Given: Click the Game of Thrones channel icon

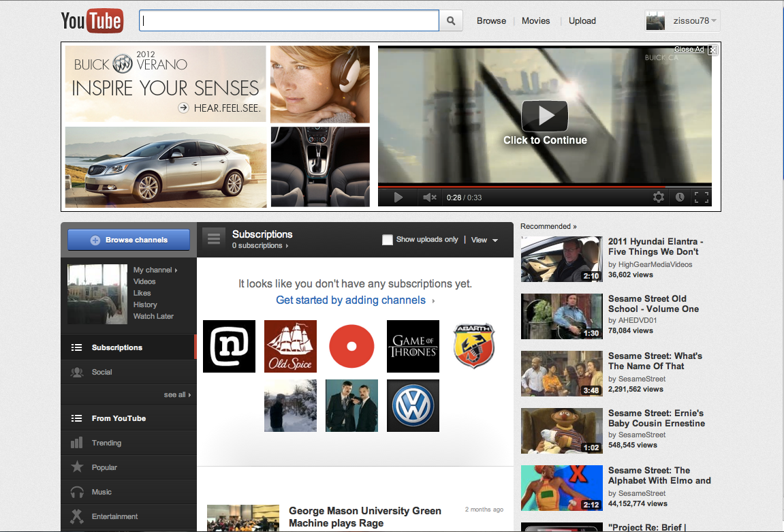Looking at the screenshot, I should [413, 347].
